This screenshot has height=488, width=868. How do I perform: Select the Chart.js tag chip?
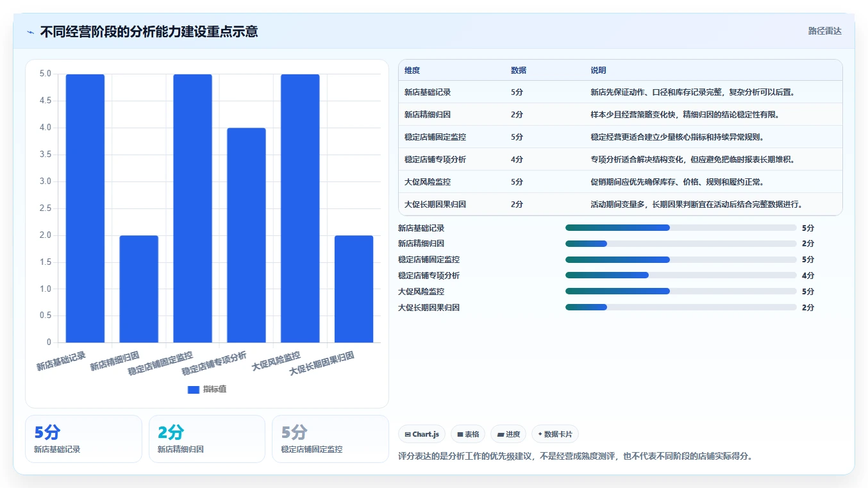[422, 434]
